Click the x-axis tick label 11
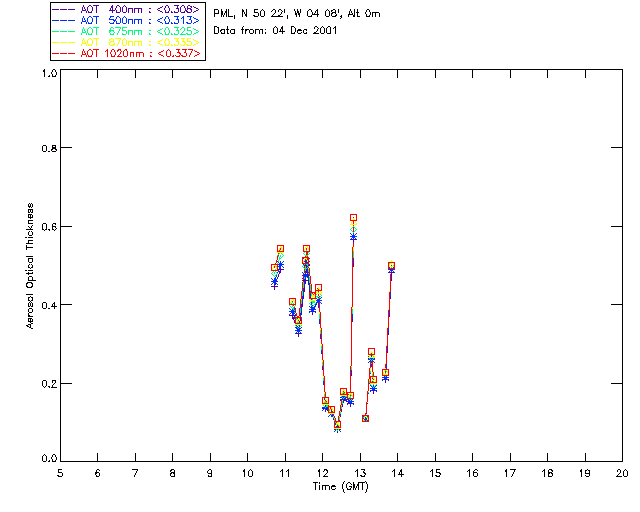Viewport: 640px width, 512px height. (285, 473)
